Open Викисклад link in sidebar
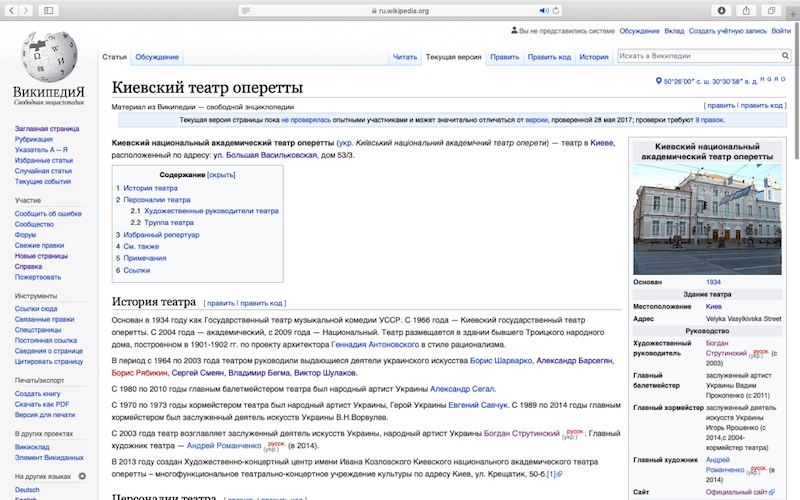 pyautogui.click(x=32, y=447)
